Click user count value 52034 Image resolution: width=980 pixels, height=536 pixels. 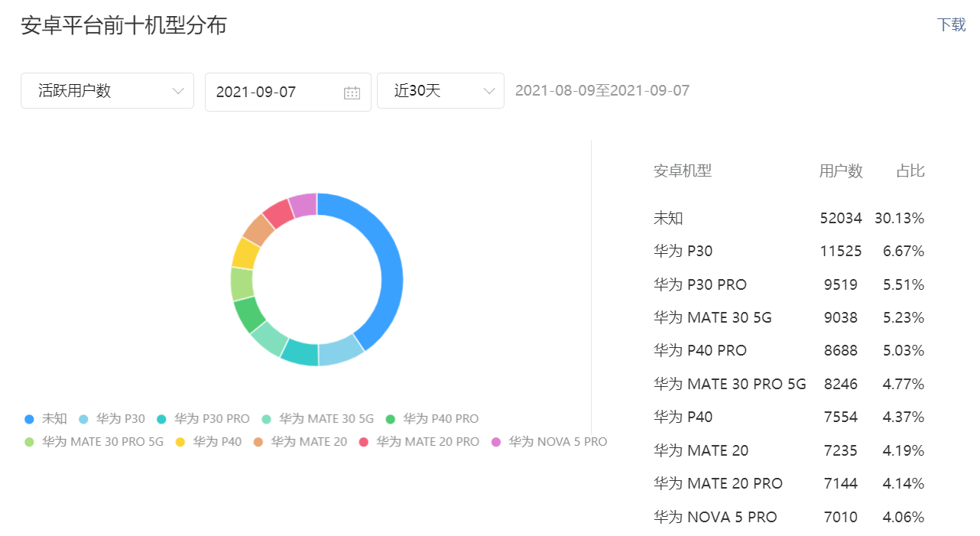pos(841,218)
